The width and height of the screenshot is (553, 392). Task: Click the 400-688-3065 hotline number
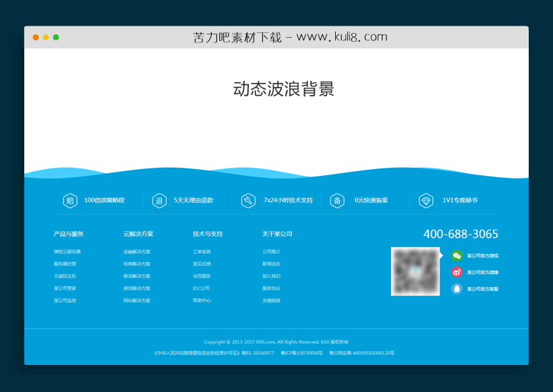pyautogui.click(x=460, y=234)
